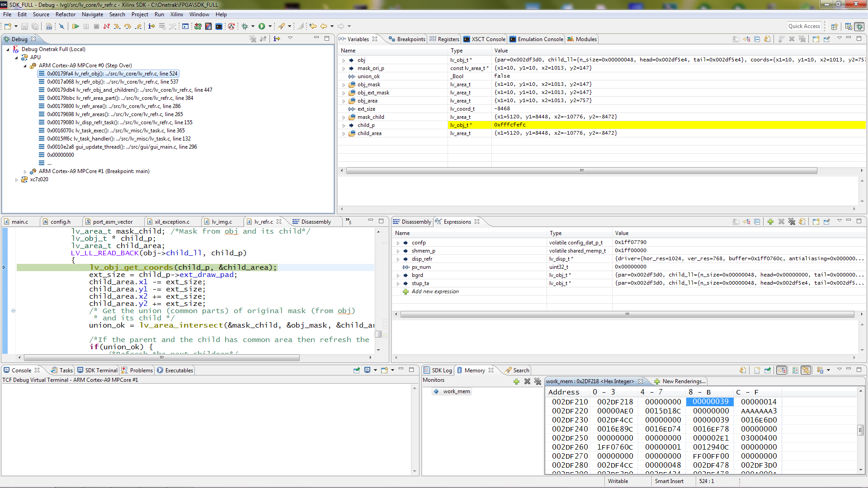Step into the function call
This screenshot has width=868, height=488.
(117, 26)
